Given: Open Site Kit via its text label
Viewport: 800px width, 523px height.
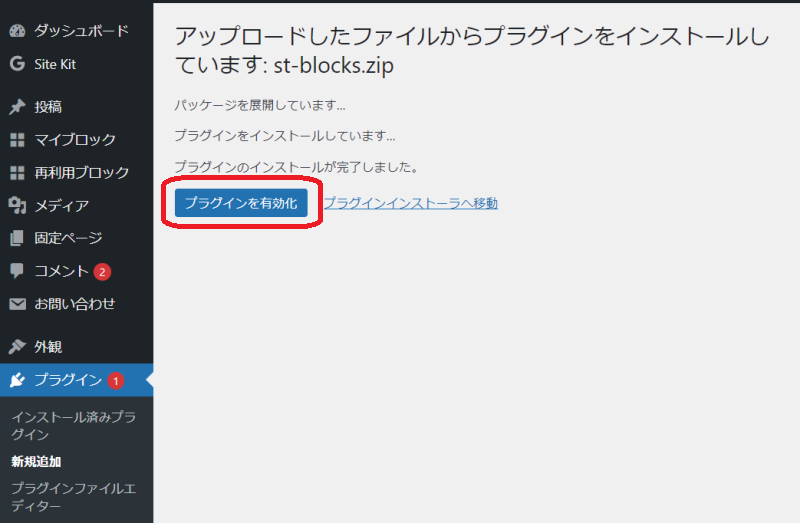Looking at the screenshot, I should (56, 64).
